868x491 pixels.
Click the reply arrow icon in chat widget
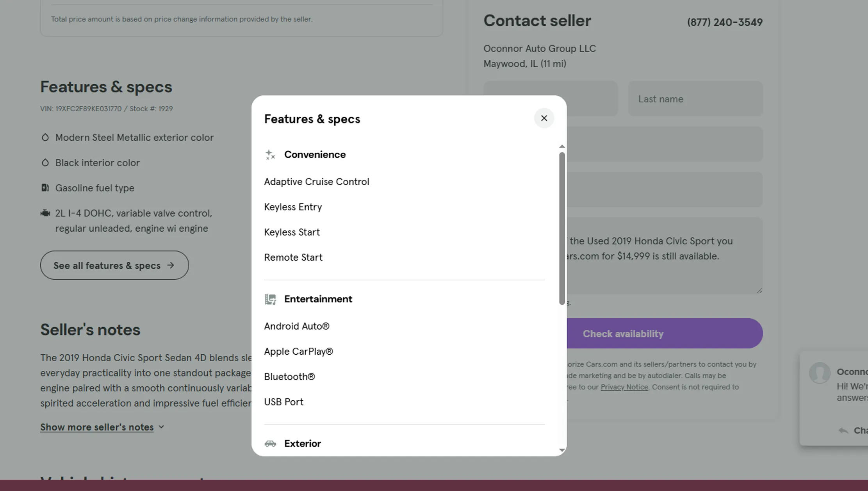pos(843,430)
